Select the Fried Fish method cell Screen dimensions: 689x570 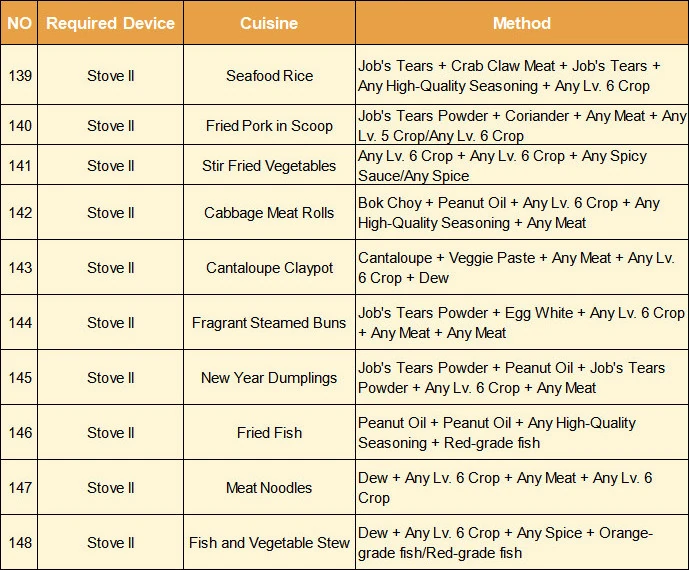tap(497, 433)
